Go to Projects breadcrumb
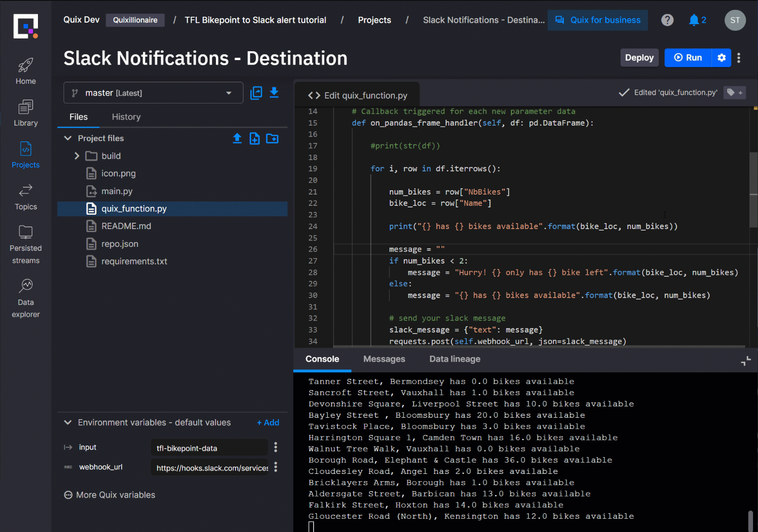This screenshot has height=532, width=758. [375, 20]
